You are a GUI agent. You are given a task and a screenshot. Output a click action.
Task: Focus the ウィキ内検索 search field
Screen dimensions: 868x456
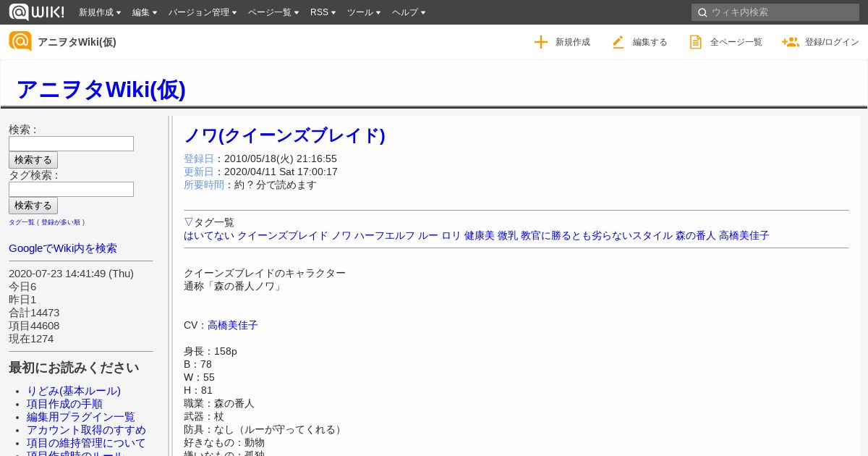(775, 12)
